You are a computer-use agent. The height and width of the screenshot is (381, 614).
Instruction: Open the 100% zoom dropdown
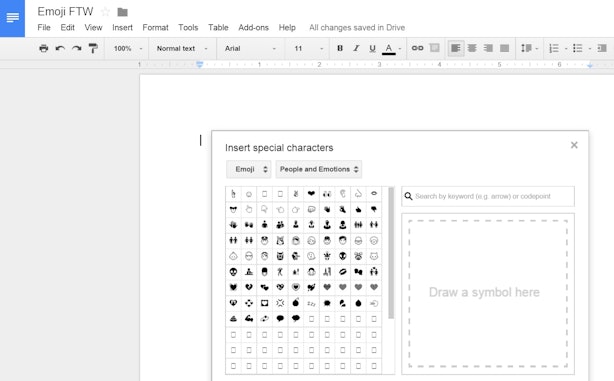pos(127,49)
